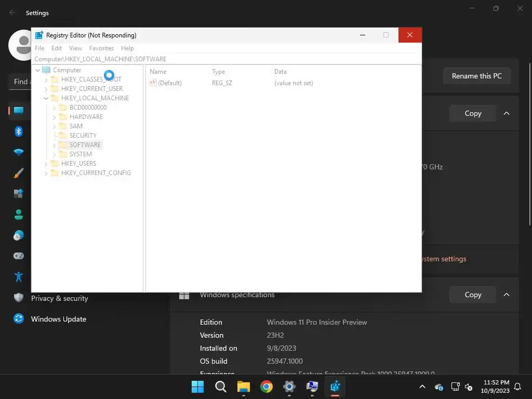Screen dimensions: 532x399
Task: Collapse HKEY_LOCAL_MACHINE key
Action: [x=46, y=98]
